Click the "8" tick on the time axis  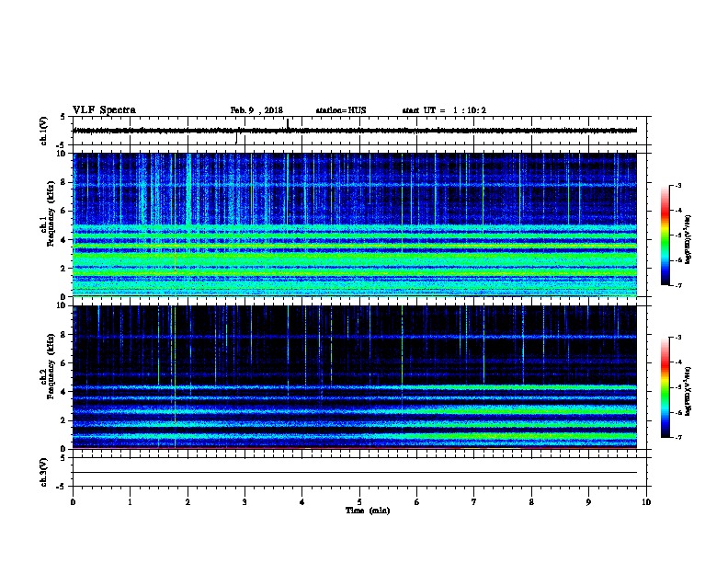click(531, 502)
